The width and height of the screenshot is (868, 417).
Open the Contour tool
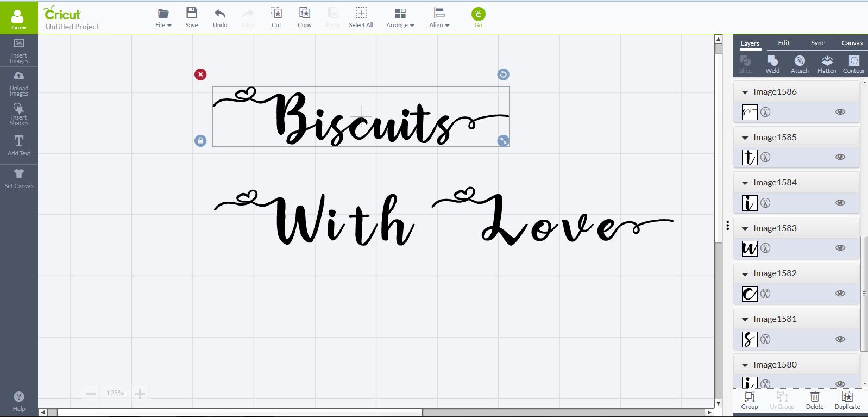(854, 64)
